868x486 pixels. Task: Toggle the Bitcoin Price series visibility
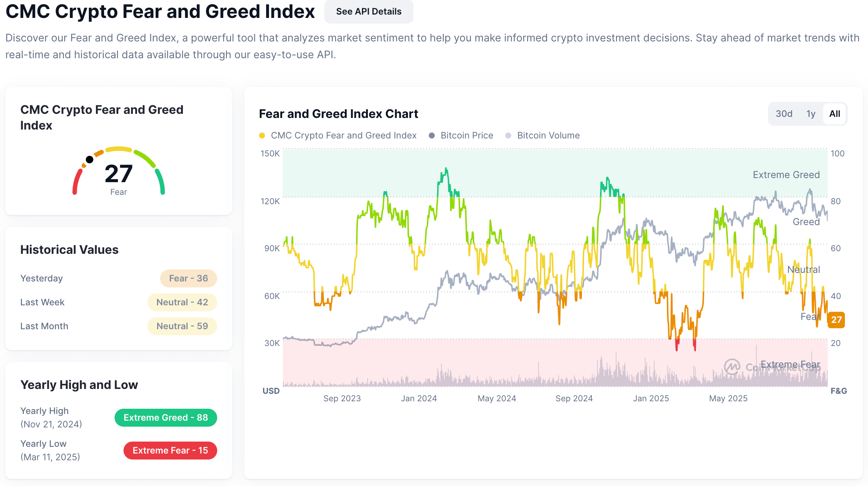coord(466,135)
